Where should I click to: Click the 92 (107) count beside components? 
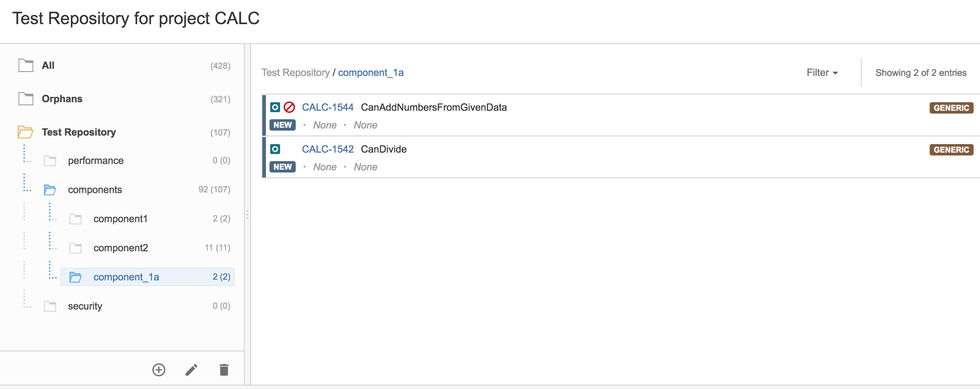coord(214,190)
